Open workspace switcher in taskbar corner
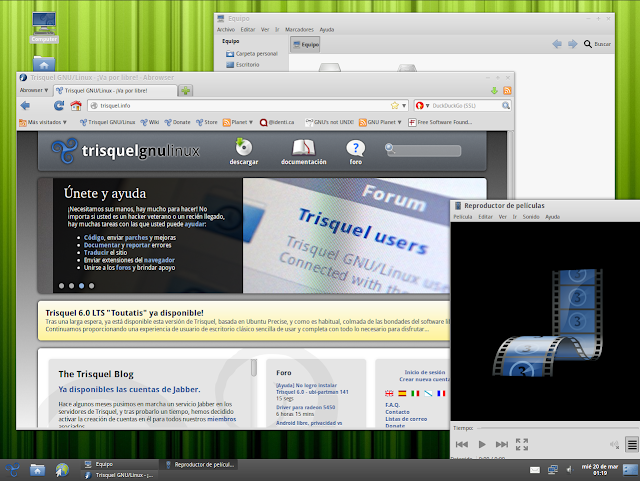Viewport: 640px width, 481px height. [x=630, y=470]
